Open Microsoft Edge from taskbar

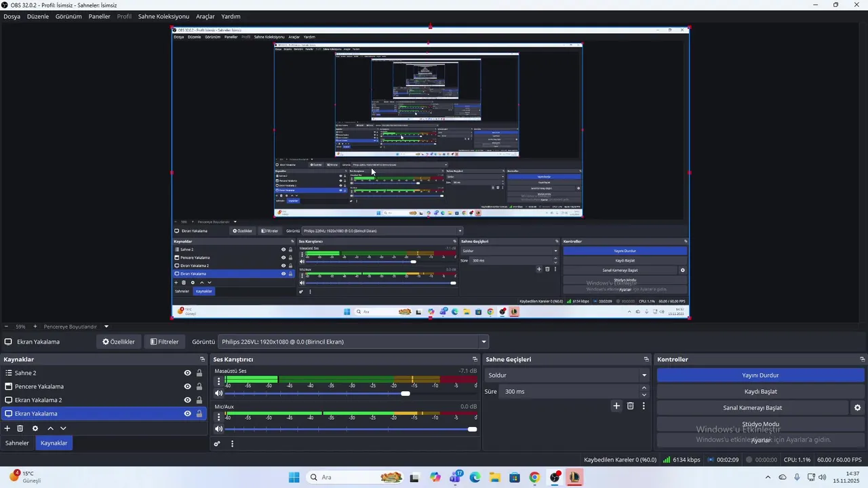click(x=475, y=477)
